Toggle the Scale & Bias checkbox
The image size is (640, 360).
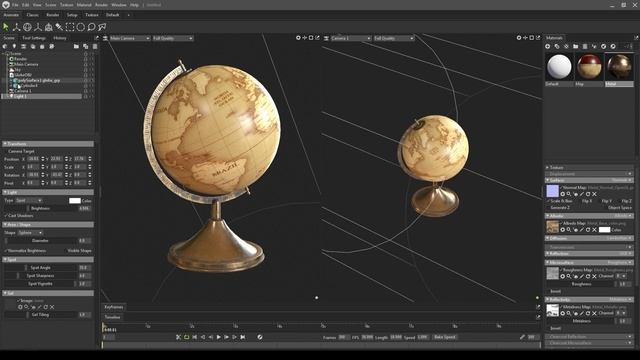(560, 201)
